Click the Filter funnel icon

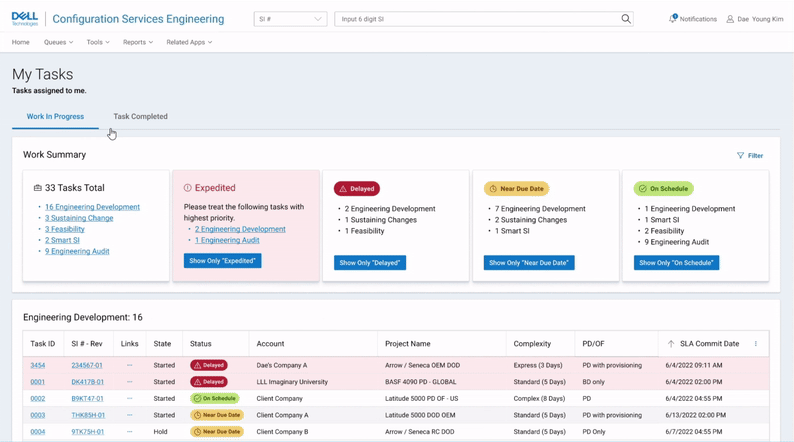740,156
